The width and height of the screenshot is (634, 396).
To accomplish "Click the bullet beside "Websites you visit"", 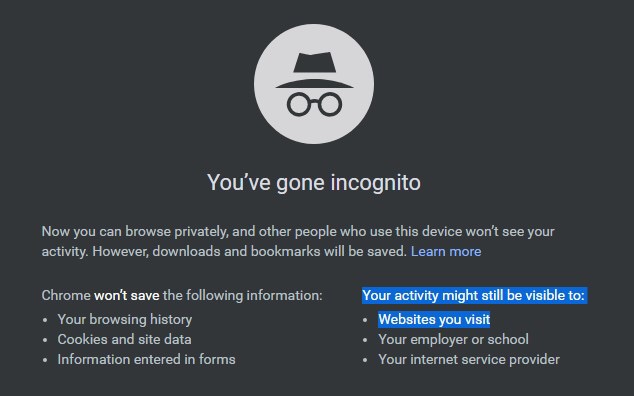I will (x=365, y=320).
